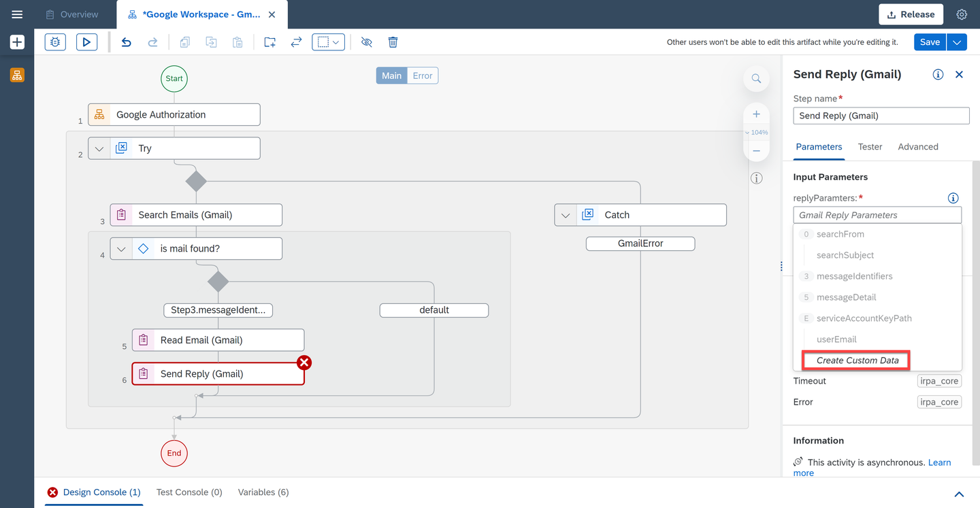Image resolution: width=980 pixels, height=508 pixels.
Task: Click the duplicate icon in the toolbar
Action: coord(212,42)
